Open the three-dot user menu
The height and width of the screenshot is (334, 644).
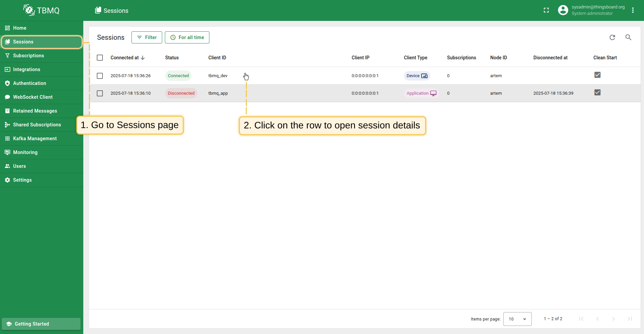coord(633,10)
